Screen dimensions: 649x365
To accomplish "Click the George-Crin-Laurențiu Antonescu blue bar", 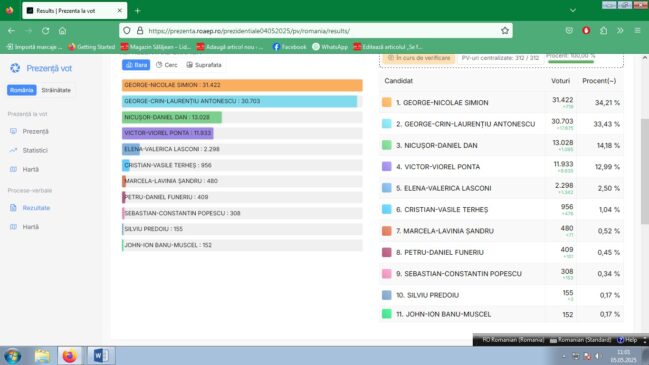I will (x=239, y=101).
